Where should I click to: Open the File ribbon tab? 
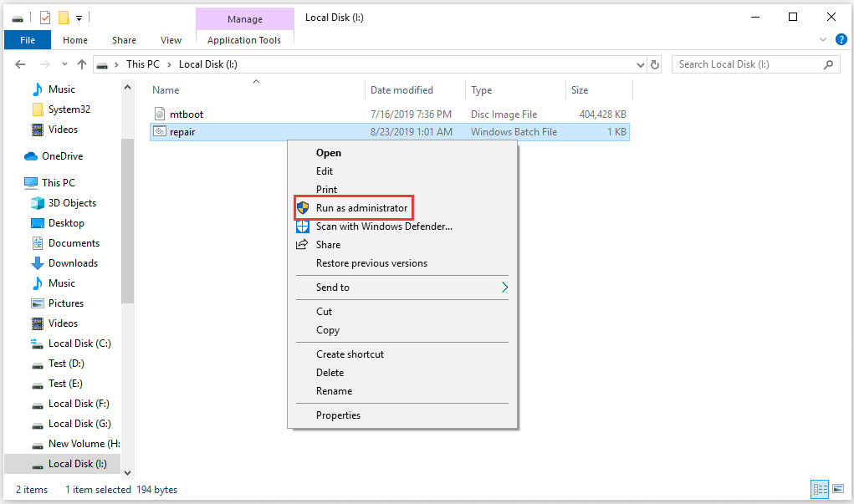coord(28,40)
